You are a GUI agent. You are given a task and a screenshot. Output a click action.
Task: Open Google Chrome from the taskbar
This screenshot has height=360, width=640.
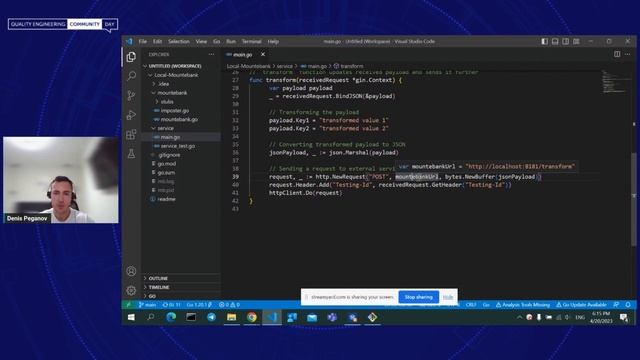(252, 317)
